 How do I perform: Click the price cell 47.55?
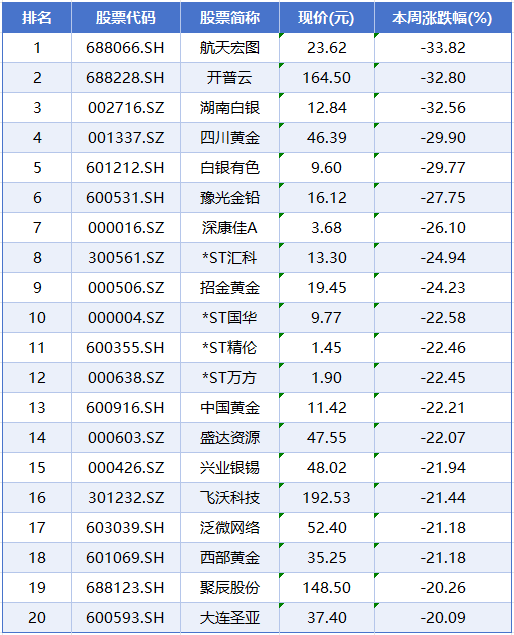[x=327, y=437]
